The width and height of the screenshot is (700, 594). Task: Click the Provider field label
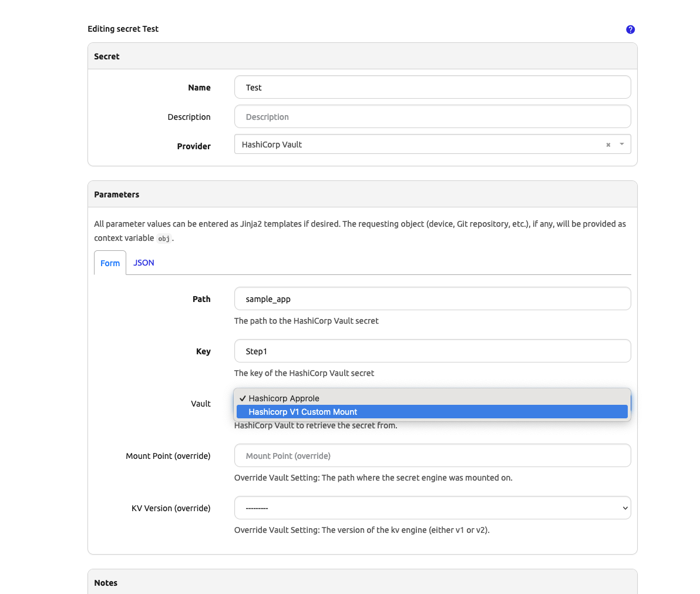(194, 146)
